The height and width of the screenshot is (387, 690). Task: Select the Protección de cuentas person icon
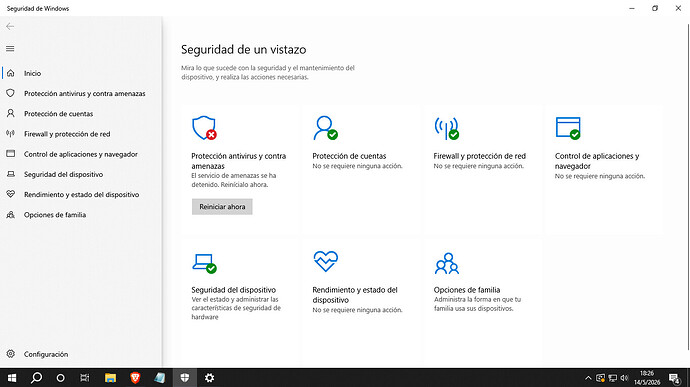[325, 128]
